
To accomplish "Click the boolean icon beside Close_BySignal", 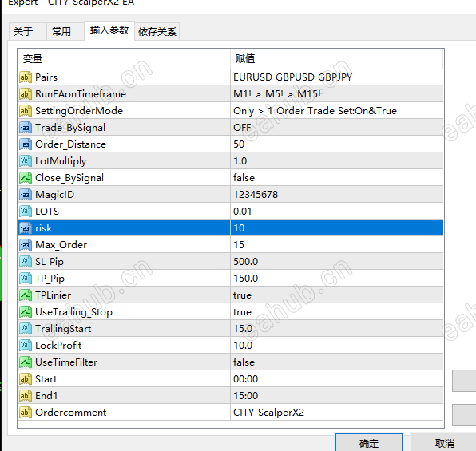I will 26,178.
